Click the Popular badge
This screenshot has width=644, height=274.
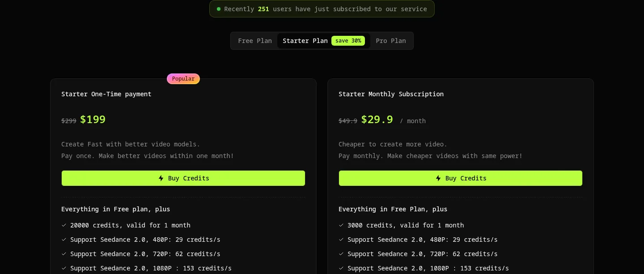coord(183,79)
